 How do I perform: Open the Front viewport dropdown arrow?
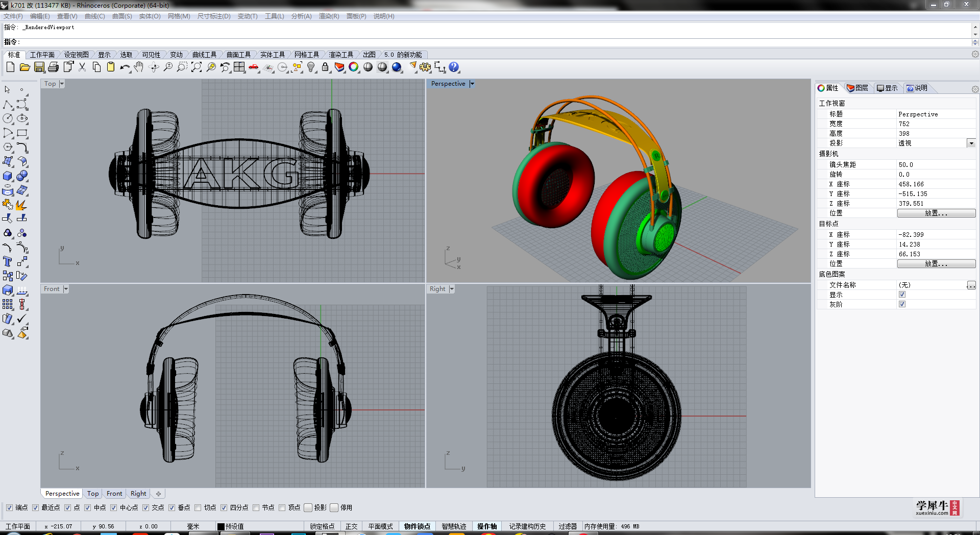pos(66,289)
